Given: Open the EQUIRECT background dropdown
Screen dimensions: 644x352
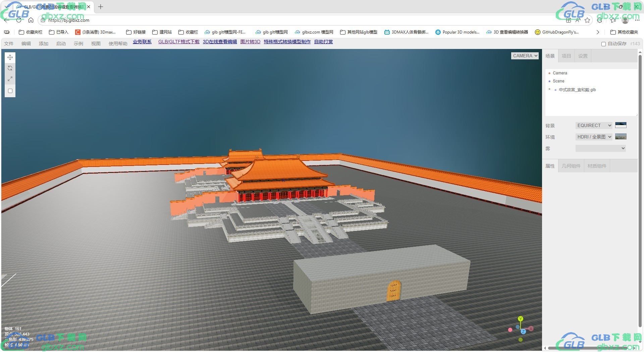Looking at the screenshot, I should tap(594, 125).
